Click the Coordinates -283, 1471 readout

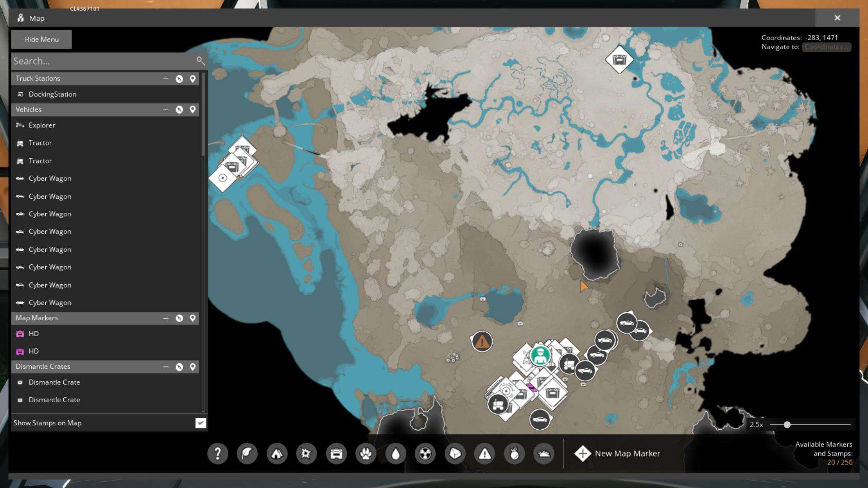[800, 38]
